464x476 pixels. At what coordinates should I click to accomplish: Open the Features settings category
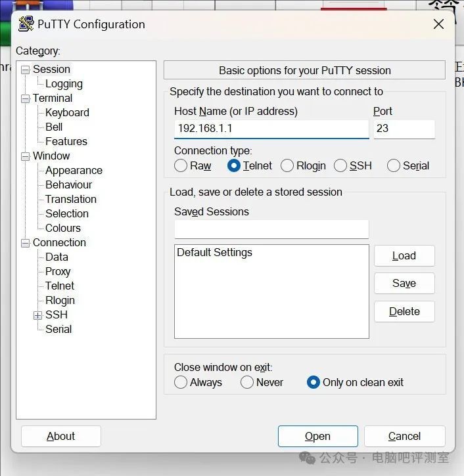[66, 141]
